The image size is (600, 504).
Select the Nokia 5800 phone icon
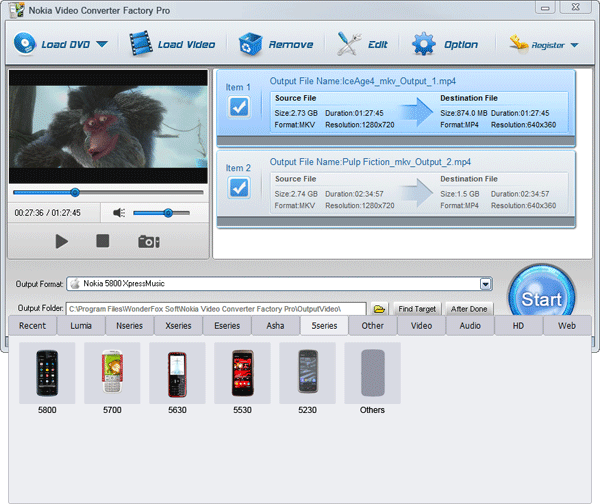coord(47,373)
